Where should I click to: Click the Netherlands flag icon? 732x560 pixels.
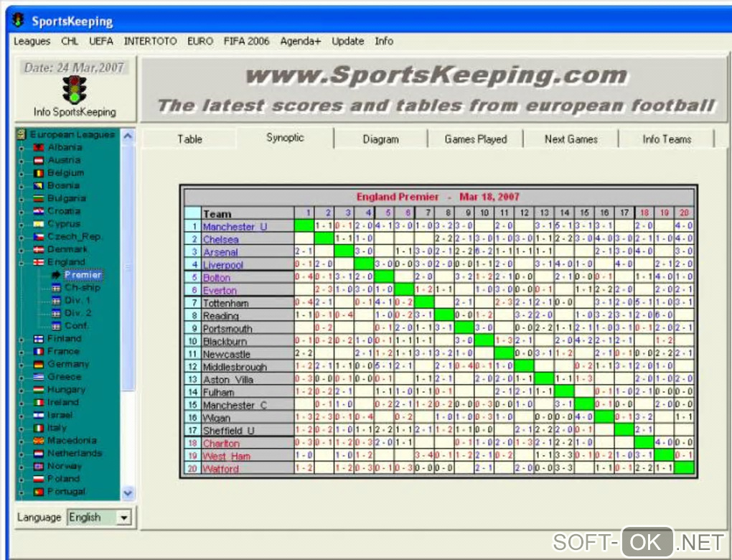(x=39, y=453)
